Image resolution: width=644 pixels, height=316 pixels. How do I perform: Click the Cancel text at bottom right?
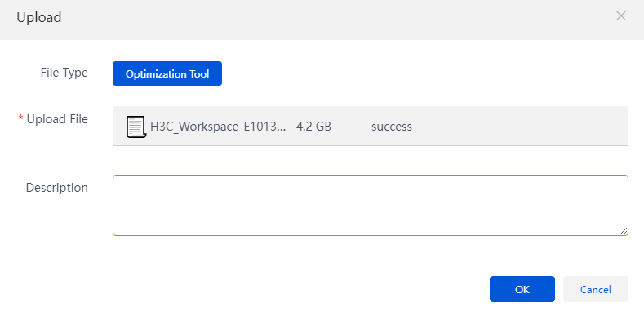coord(596,289)
